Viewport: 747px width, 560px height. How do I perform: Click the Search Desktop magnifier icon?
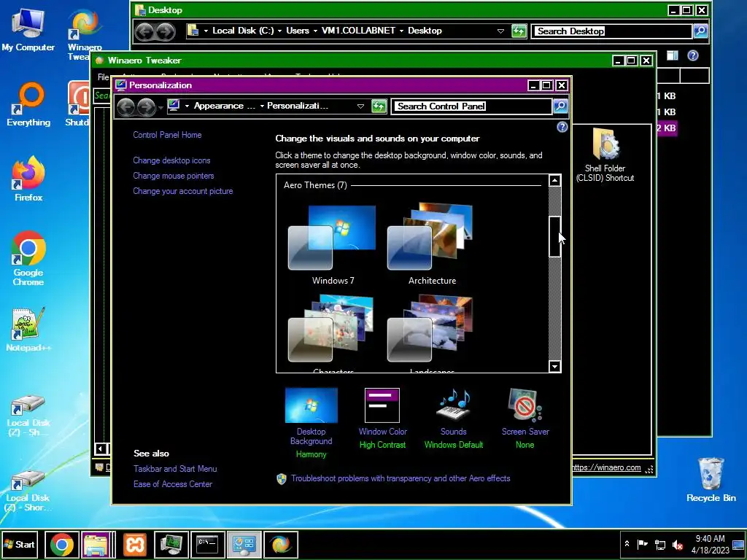point(700,31)
